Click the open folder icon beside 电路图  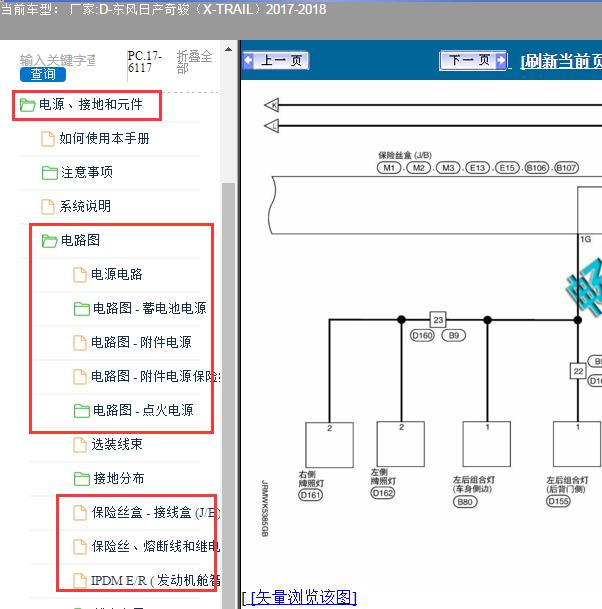50,241
